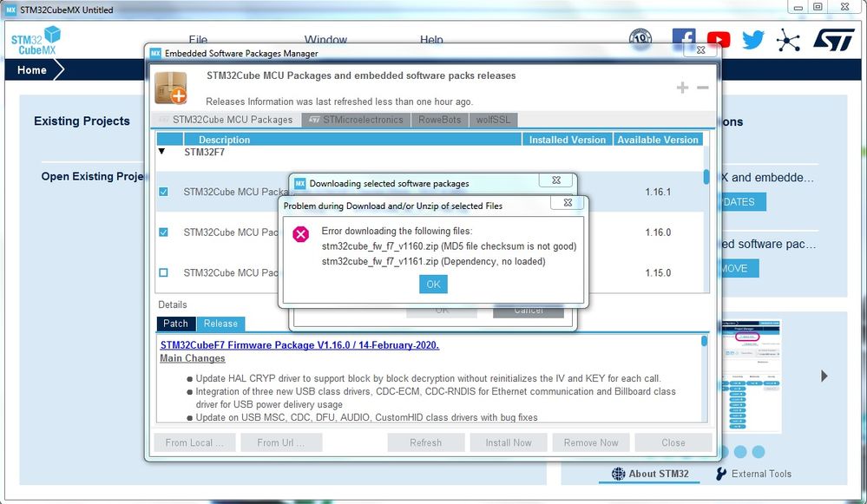This screenshot has width=867, height=504.
Task: Click the Refresh button
Action: pyautogui.click(x=426, y=442)
